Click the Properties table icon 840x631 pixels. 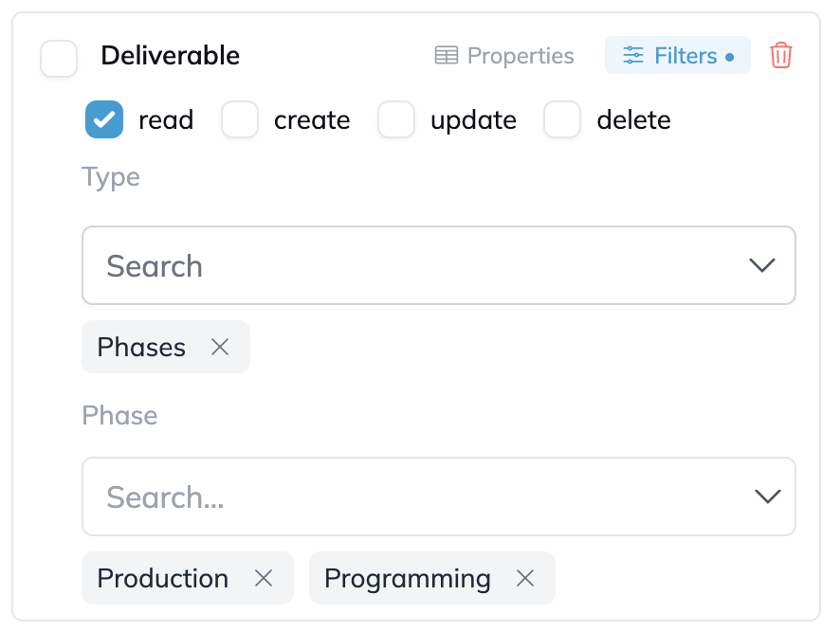(x=447, y=55)
